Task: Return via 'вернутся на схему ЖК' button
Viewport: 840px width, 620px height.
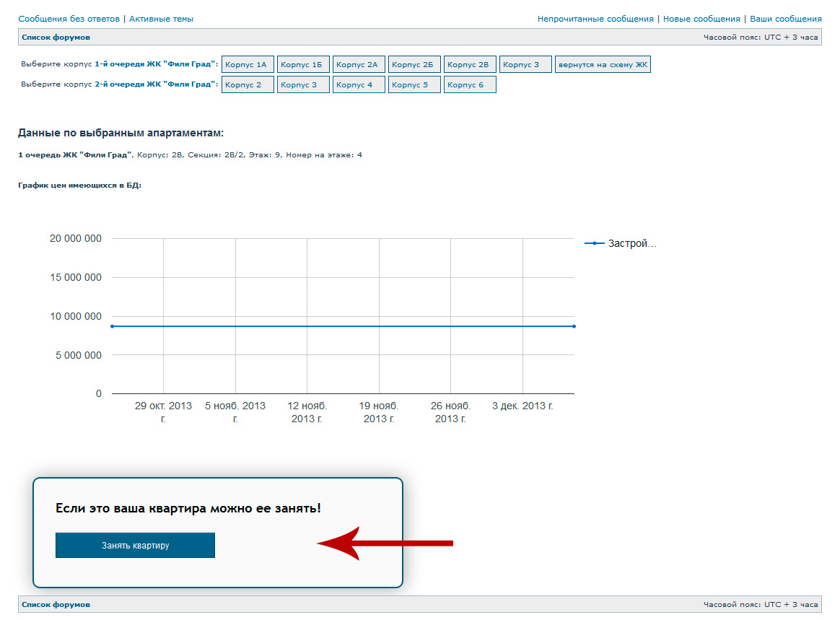Action: [603, 65]
